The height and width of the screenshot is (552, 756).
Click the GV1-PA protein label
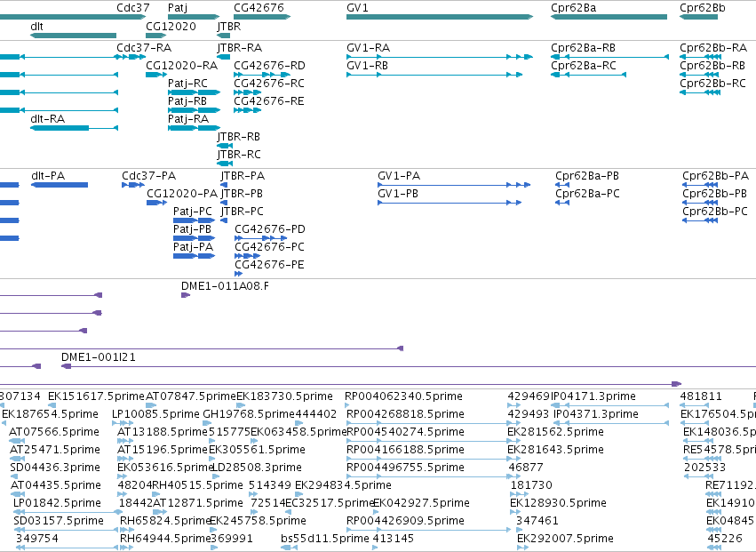pyautogui.click(x=399, y=176)
